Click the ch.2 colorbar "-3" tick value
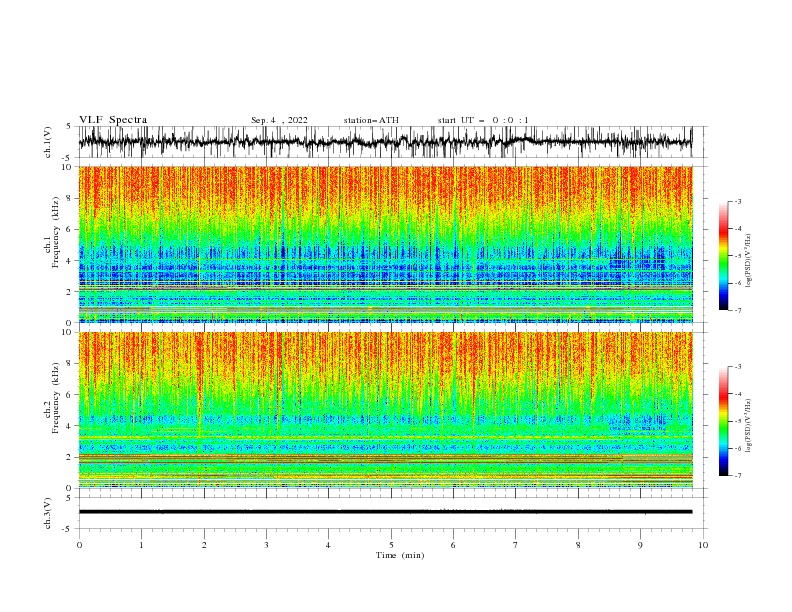Image resolution: width=792 pixels, height=612 pixels. [x=738, y=367]
